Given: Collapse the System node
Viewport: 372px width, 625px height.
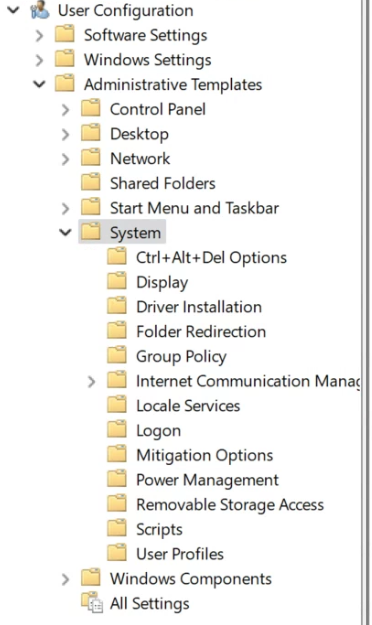Looking at the screenshot, I should click(x=65, y=232).
